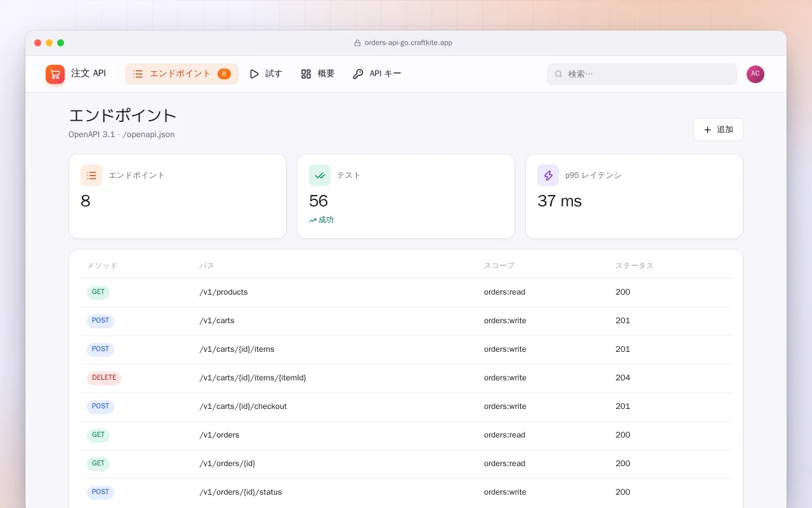The height and width of the screenshot is (508, 812).
Task: Click the 成功 test status text
Action: click(x=326, y=220)
